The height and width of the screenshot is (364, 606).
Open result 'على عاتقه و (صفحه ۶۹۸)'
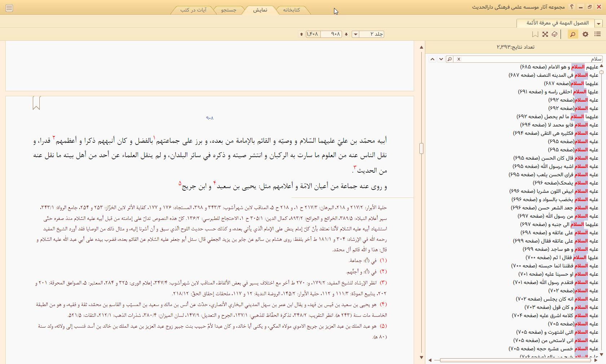tap(560, 232)
